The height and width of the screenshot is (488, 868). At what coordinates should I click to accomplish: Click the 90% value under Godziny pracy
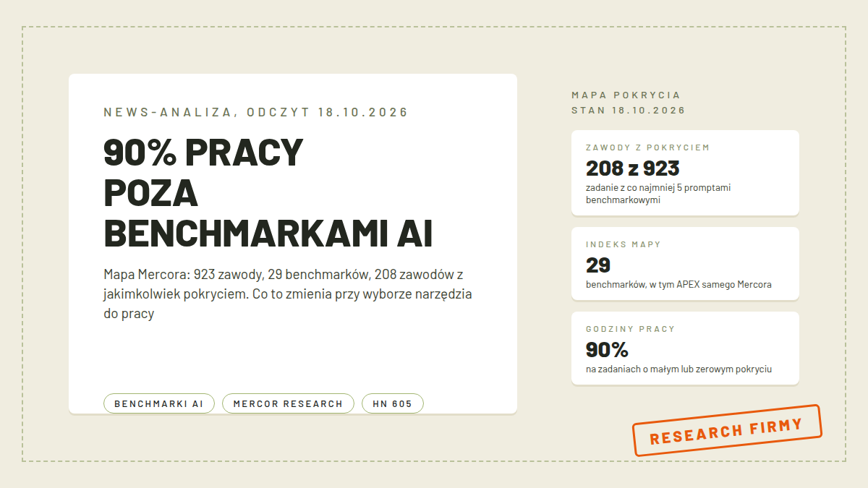607,349
